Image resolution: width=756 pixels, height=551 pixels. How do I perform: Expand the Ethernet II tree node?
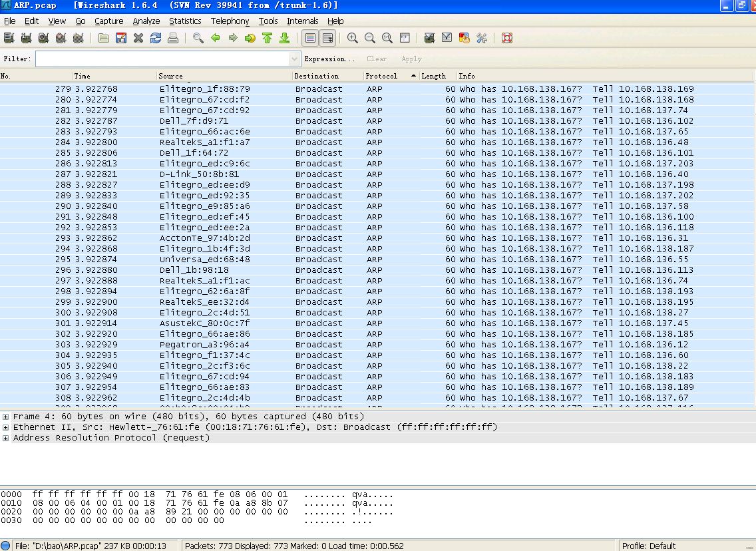[x=6, y=427]
